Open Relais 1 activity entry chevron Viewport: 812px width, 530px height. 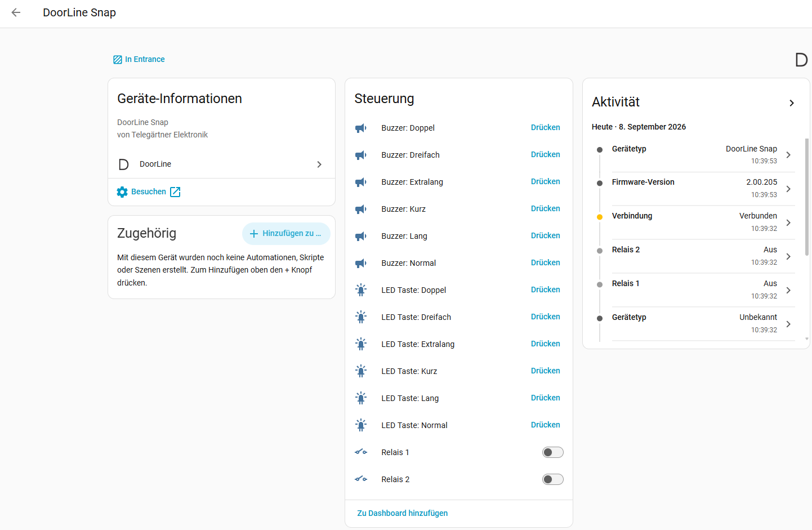point(788,290)
